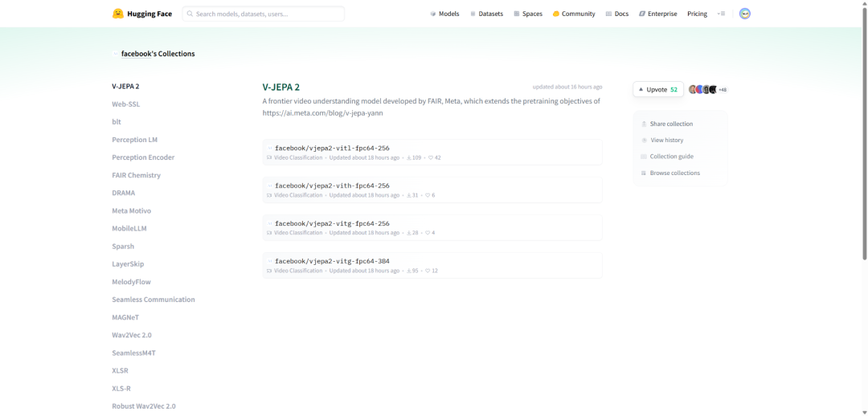Open the facebook/vjepa2-vitl-fpc64-256 model
868x416 pixels.
point(332,149)
